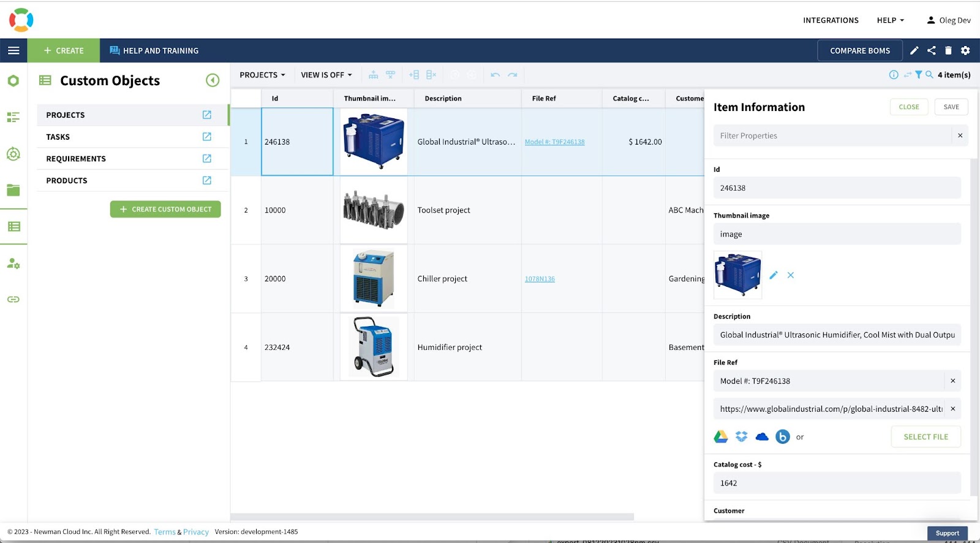Viewport: 980px width, 543px height.
Task: Open REQUIREMENTS in a new window icon
Action: click(x=207, y=159)
